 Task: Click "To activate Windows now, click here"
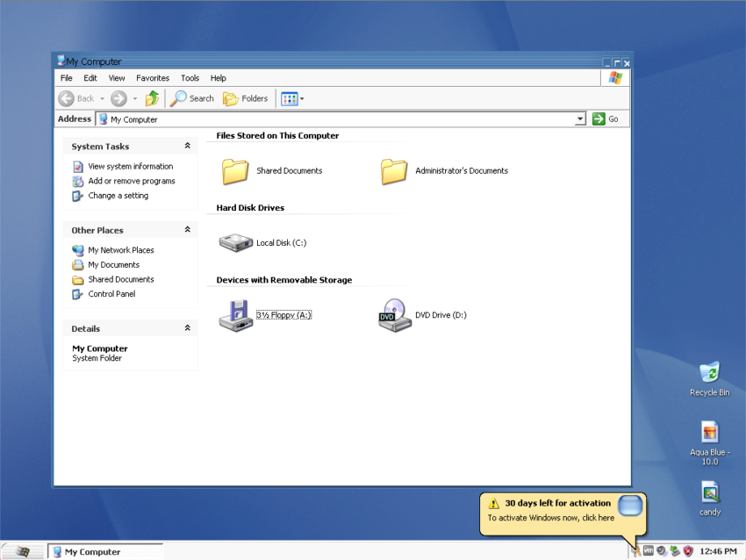[x=551, y=518]
